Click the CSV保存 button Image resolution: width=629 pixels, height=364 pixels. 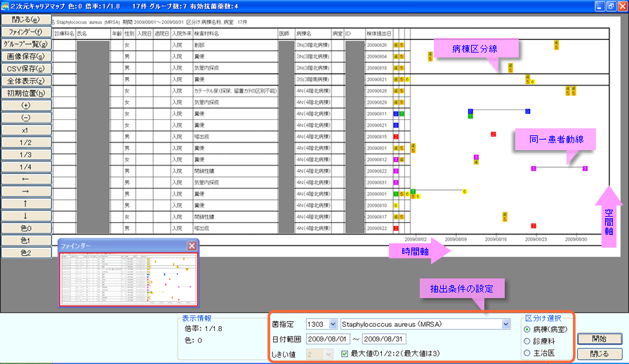(x=25, y=69)
